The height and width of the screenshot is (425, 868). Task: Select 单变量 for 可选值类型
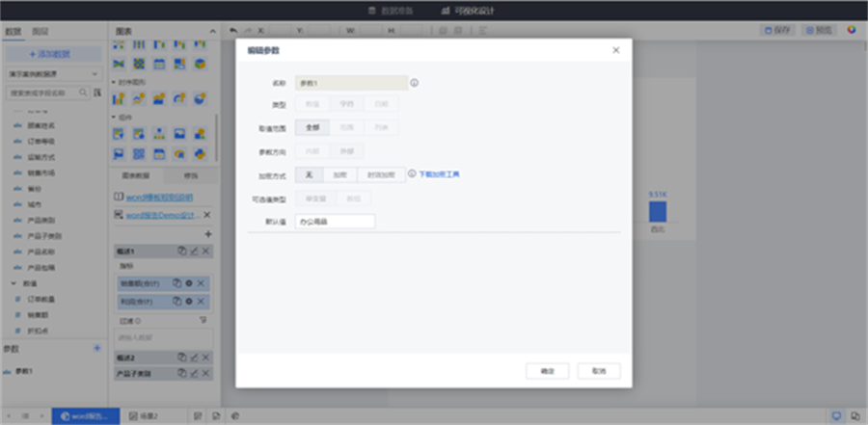(316, 199)
